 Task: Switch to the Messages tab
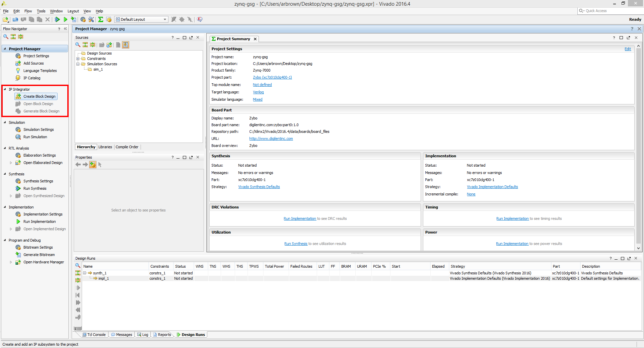pyautogui.click(x=122, y=335)
